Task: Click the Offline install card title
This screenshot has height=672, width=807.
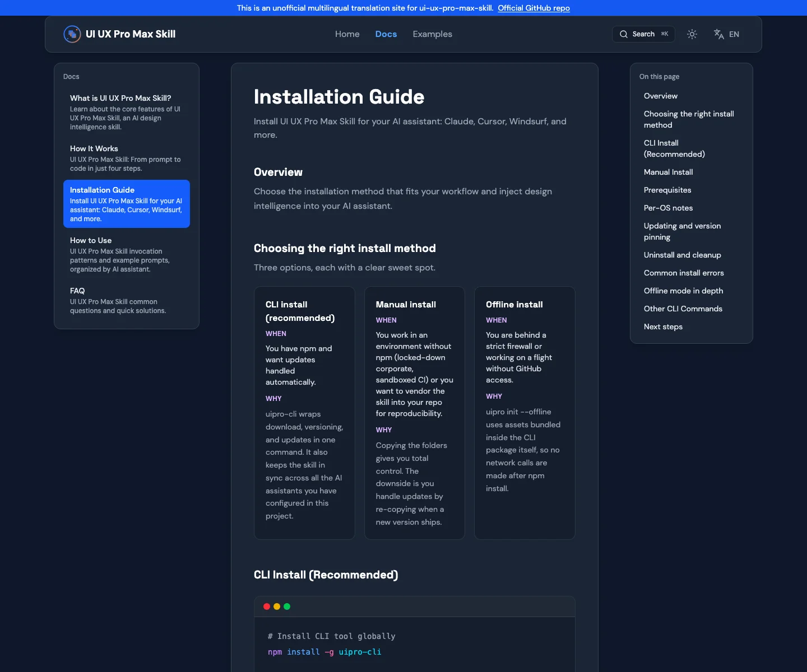Action: (514, 305)
